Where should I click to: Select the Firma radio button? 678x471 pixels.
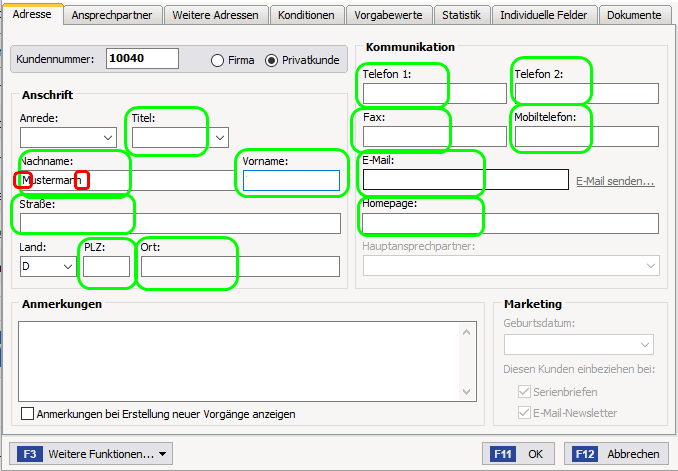pos(217,61)
